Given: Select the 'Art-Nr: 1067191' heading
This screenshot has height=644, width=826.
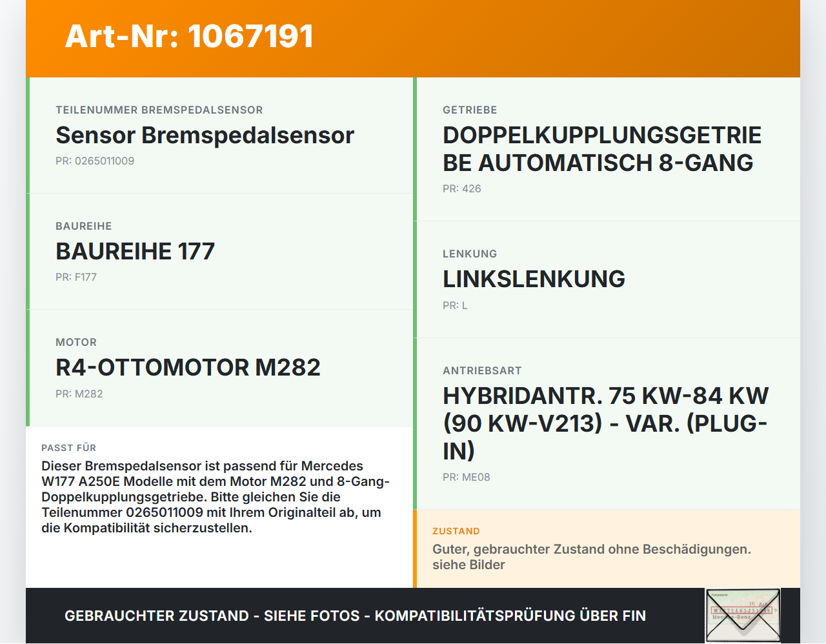Looking at the screenshot, I should coord(189,36).
